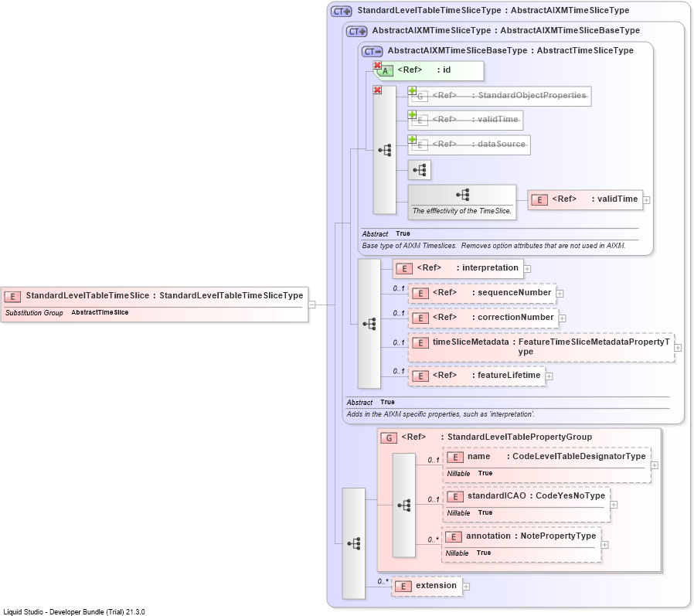Click 'Base type of AIXM Timeslices' description
The height and width of the screenshot is (616, 694).
[x=494, y=246]
